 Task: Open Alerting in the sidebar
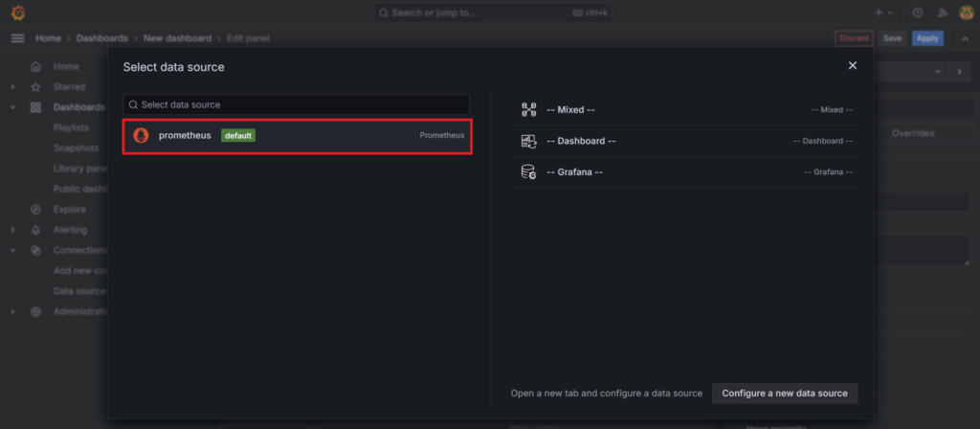pyautogui.click(x=71, y=230)
